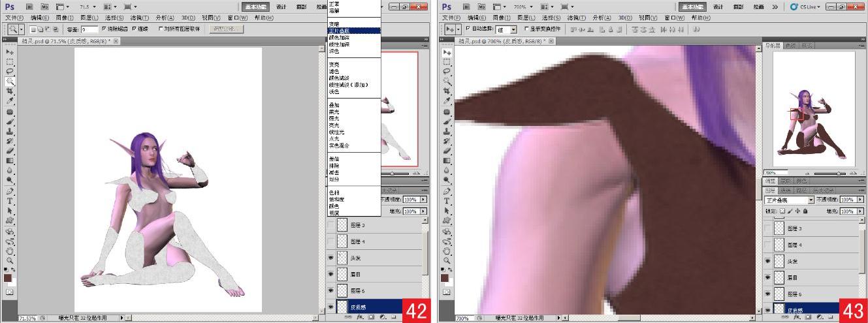Switch to 导航器 tab in right window
868x323 pixels.
click(x=773, y=46)
